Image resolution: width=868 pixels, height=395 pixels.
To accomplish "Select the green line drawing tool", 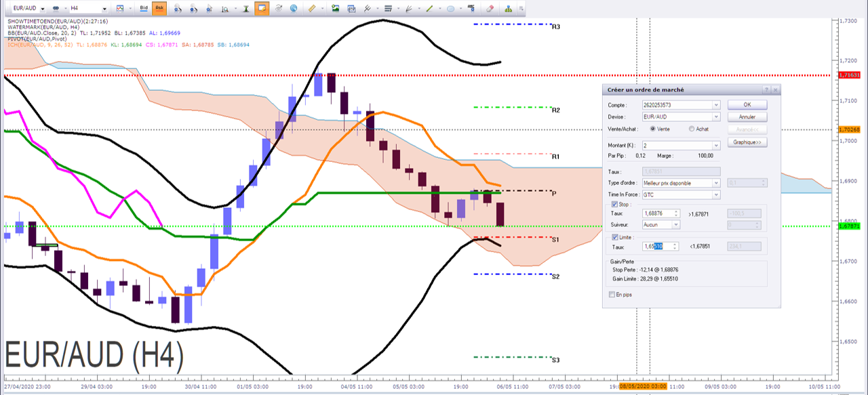I will (x=429, y=8).
